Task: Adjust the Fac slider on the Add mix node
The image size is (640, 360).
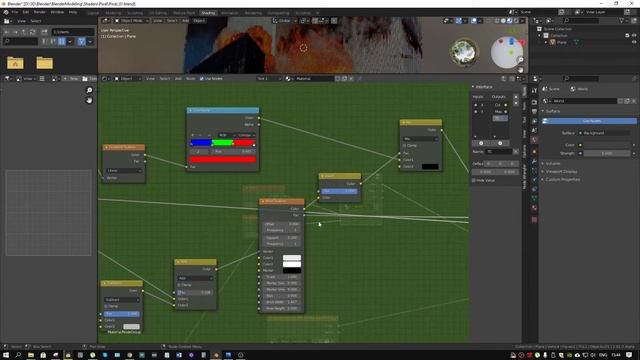Action: pyautogui.click(x=195, y=292)
